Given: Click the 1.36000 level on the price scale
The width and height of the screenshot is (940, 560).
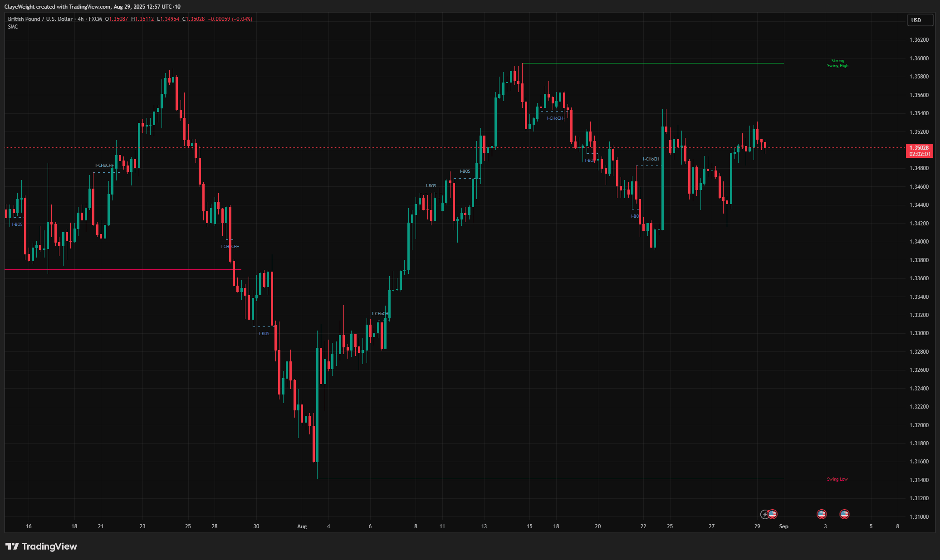Looking at the screenshot, I should coord(919,58).
